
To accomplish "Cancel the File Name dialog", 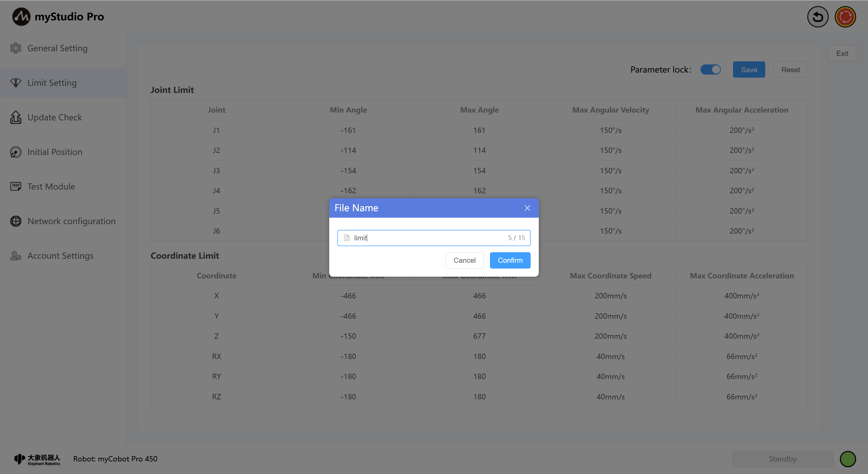I will pos(464,260).
